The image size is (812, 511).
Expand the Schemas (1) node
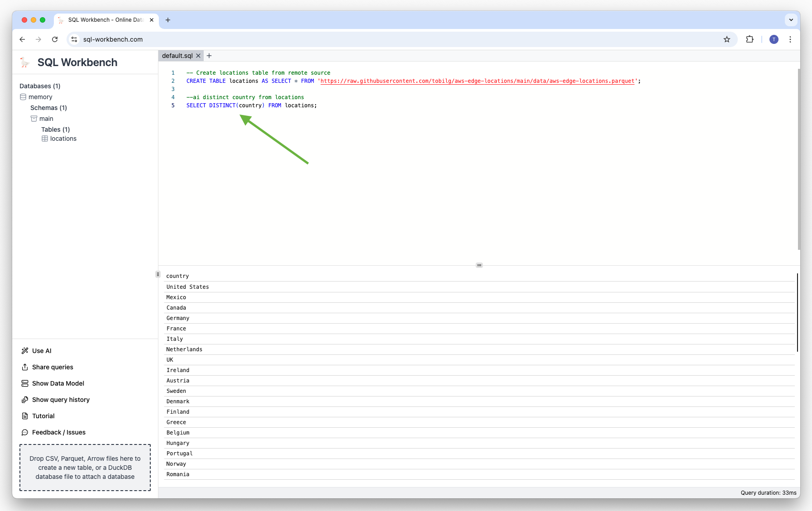(48, 107)
